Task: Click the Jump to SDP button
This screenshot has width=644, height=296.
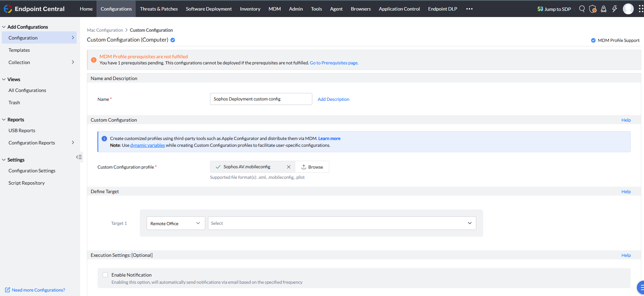Action: tap(554, 9)
